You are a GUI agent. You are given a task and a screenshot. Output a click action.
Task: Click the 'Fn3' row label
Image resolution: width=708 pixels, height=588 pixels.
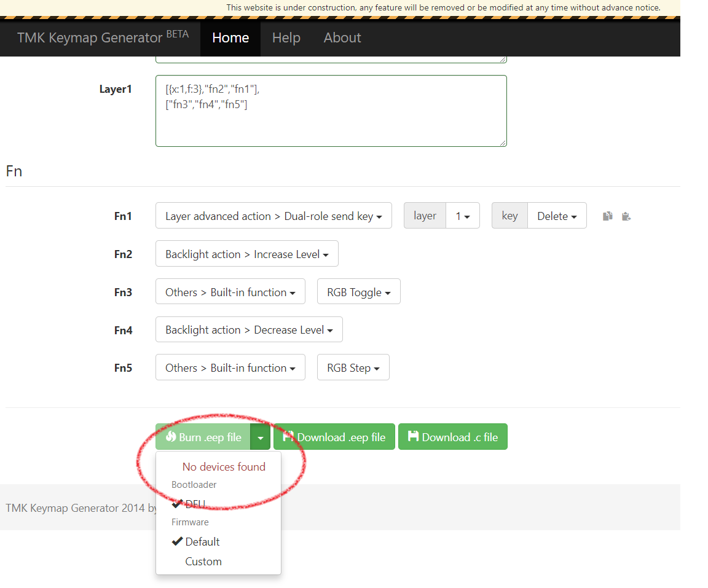[124, 292]
